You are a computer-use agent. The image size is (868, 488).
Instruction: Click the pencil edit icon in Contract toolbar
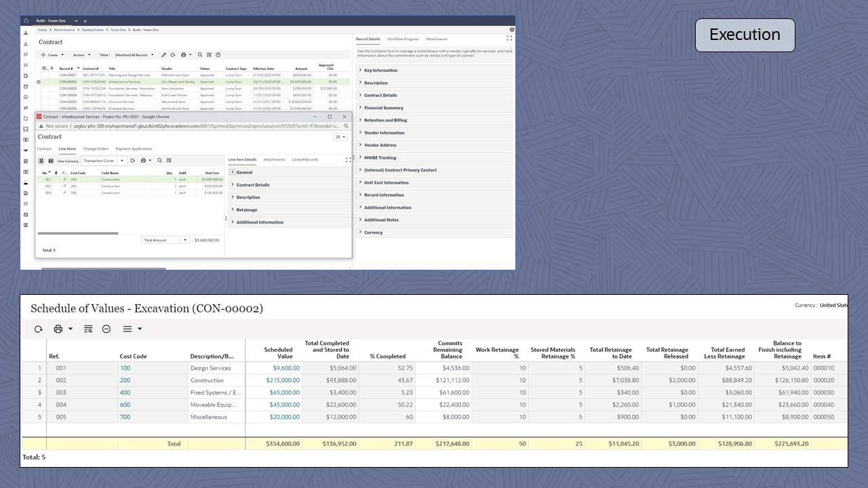pos(163,55)
